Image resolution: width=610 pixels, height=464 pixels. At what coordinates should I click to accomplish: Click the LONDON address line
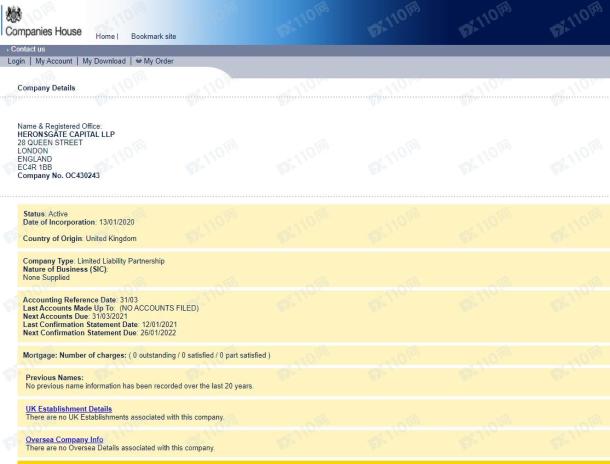coord(33,151)
